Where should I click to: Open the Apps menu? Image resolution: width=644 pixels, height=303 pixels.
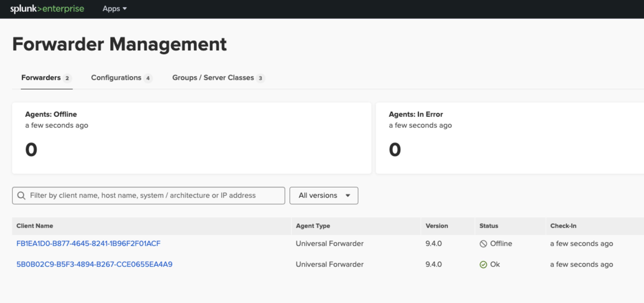tap(114, 9)
